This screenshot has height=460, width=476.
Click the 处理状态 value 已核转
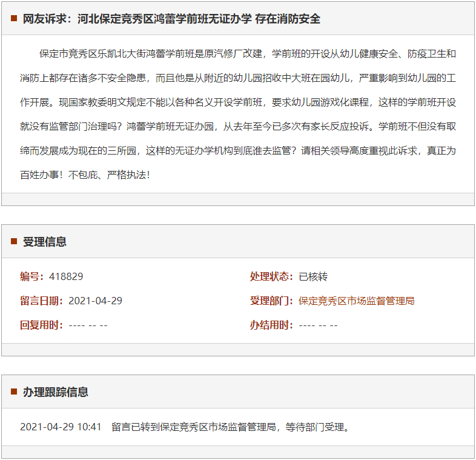pyautogui.click(x=313, y=276)
